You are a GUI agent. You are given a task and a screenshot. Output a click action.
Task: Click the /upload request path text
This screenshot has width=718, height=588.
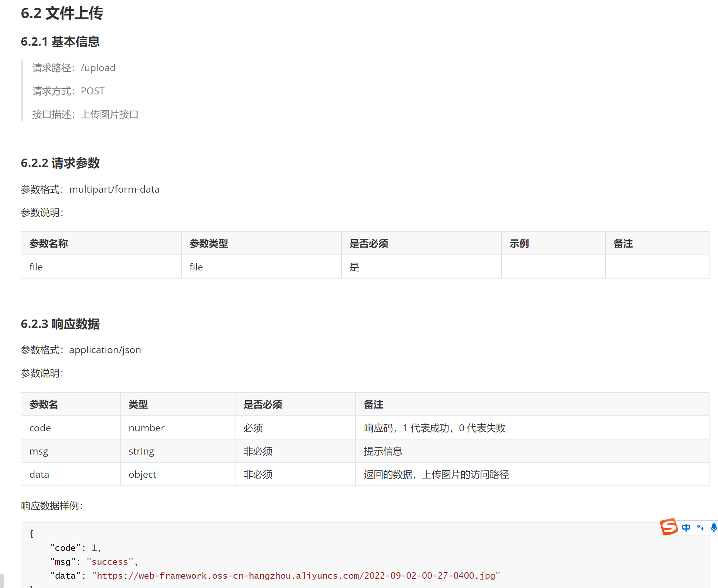(x=98, y=68)
